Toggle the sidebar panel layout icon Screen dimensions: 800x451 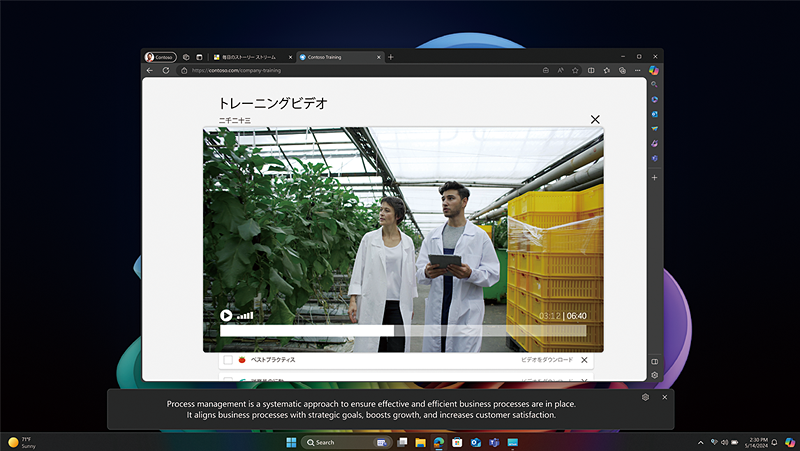coord(655,362)
